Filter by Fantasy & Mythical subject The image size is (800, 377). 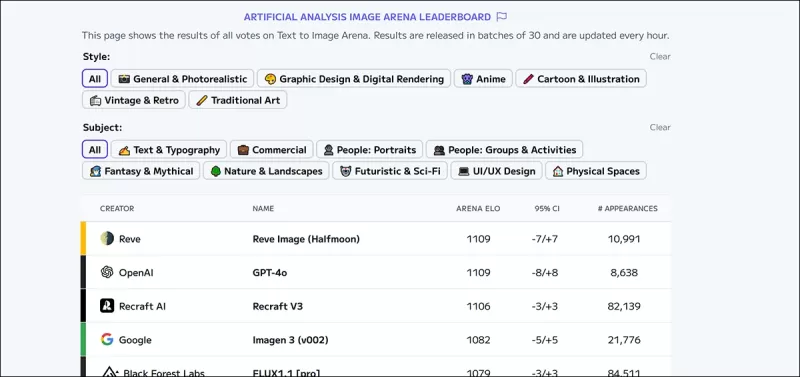[141, 171]
